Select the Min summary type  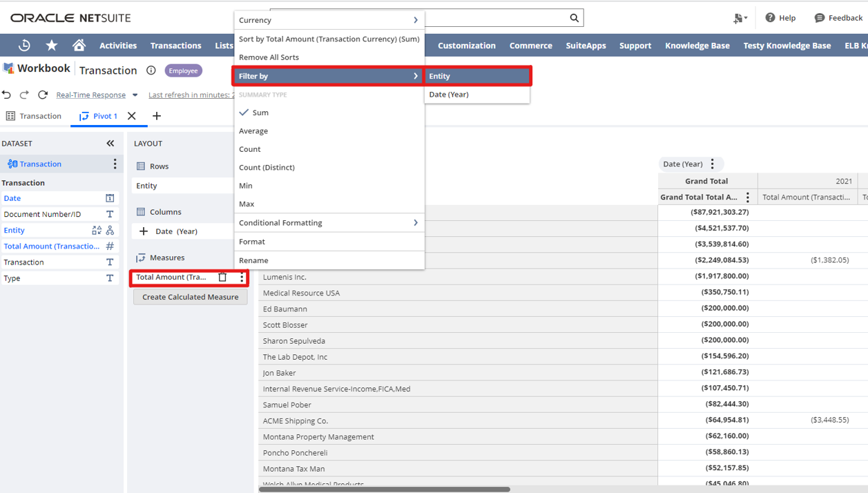pos(329,186)
